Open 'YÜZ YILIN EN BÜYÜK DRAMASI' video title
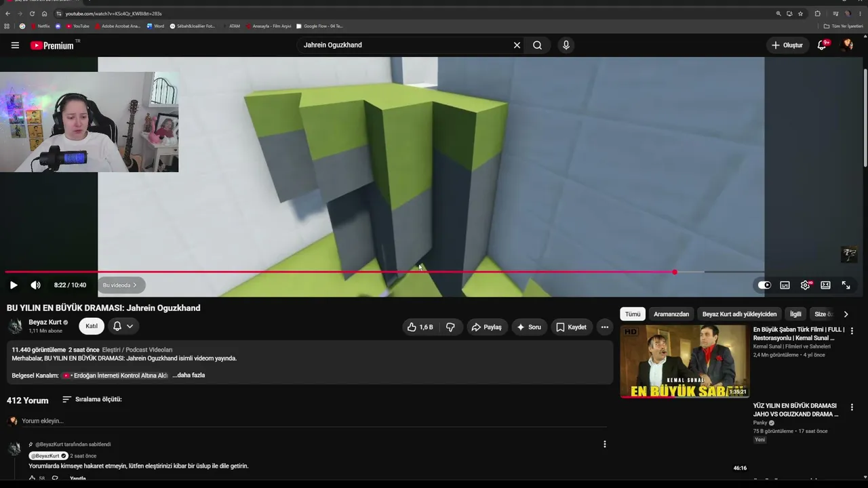The image size is (868, 488). pos(795,410)
